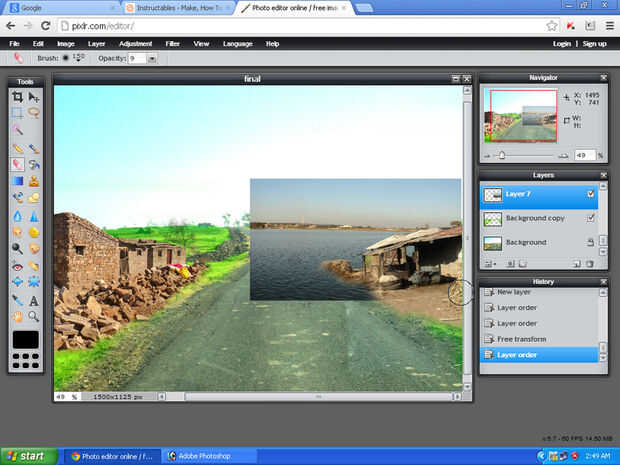
Task: Select the Hand pan tool
Action: (17, 316)
